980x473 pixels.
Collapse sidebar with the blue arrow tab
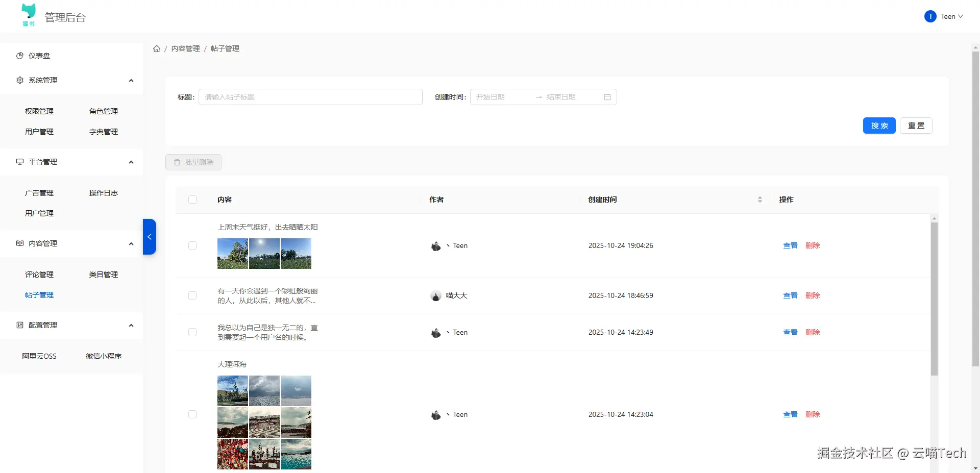pyautogui.click(x=150, y=237)
